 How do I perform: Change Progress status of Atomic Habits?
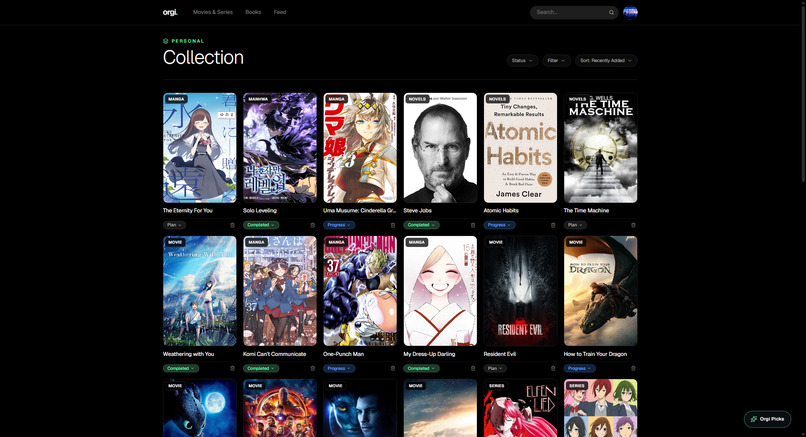(x=500, y=225)
